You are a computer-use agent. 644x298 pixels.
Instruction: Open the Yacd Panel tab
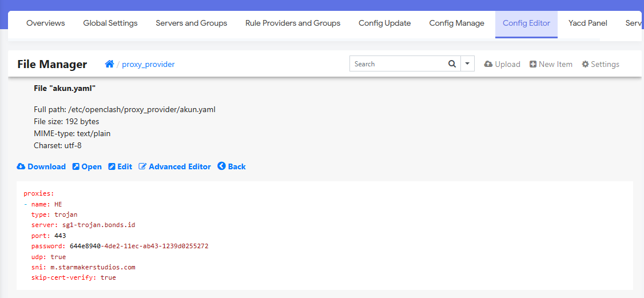tap(588, 23)
